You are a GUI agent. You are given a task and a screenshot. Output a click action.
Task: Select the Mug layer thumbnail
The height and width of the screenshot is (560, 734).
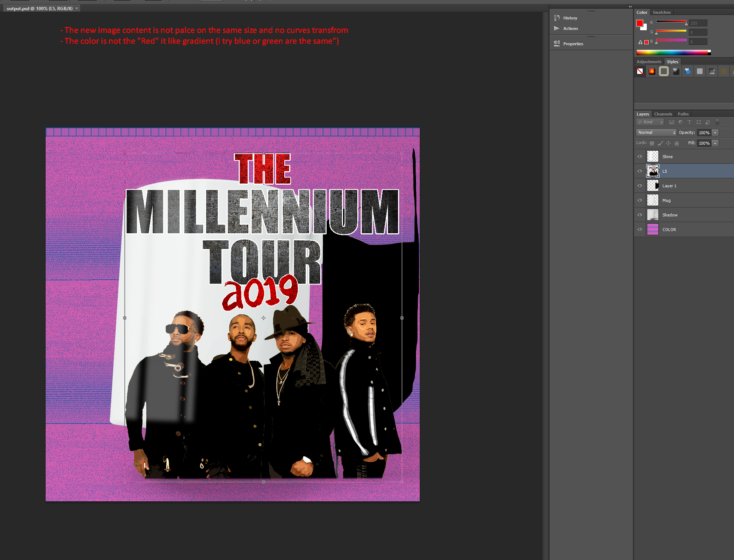[653, 200]
